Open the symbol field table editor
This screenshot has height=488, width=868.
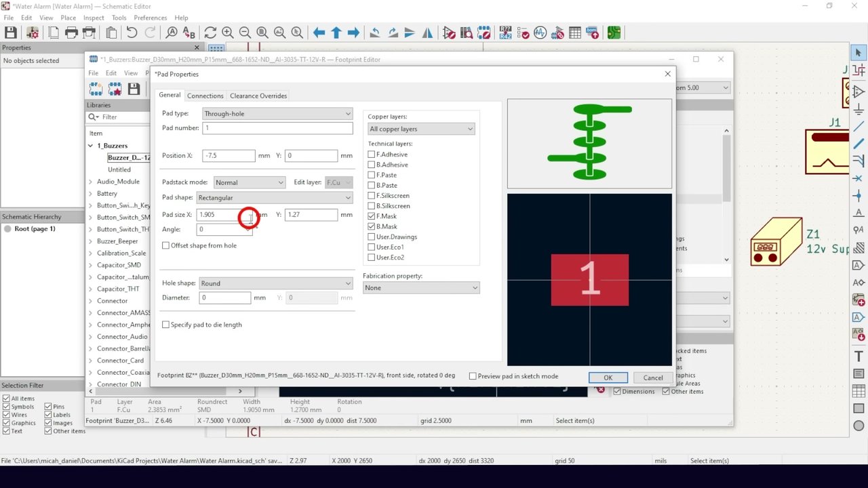click(575, 33)
